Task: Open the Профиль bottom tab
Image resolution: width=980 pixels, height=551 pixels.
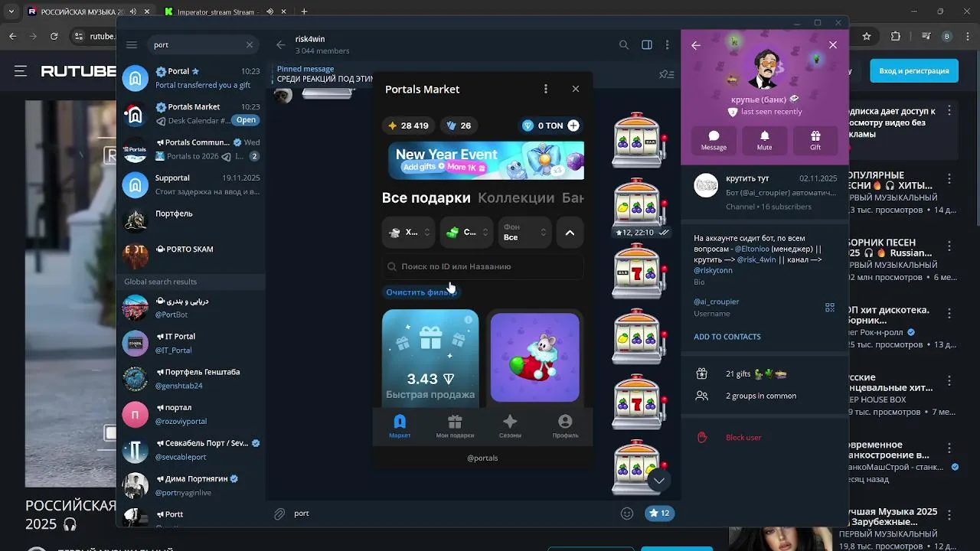Action: coord(565,426)
